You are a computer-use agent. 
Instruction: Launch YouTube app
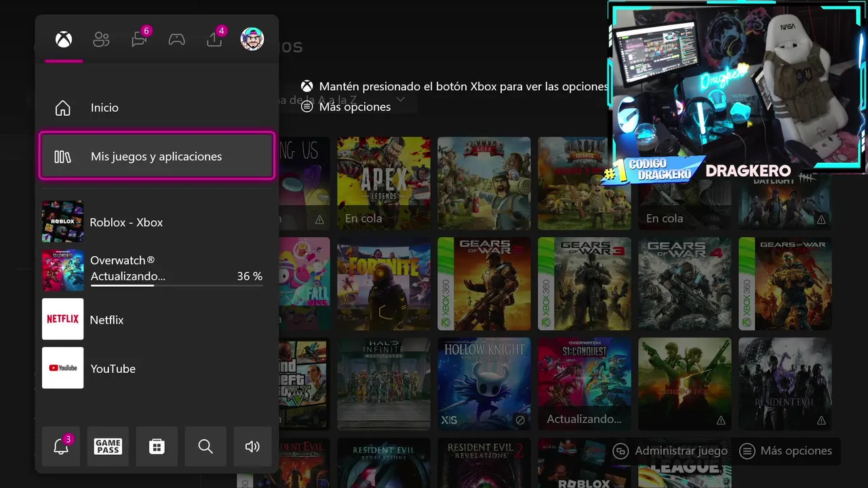point(157,368)
